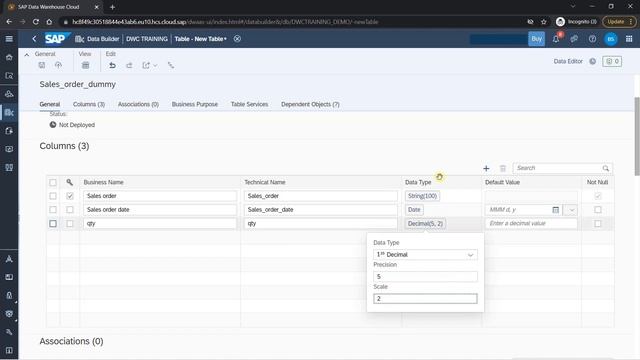Open the Data Editor button
Screen dimensions: 640x360
568,61
